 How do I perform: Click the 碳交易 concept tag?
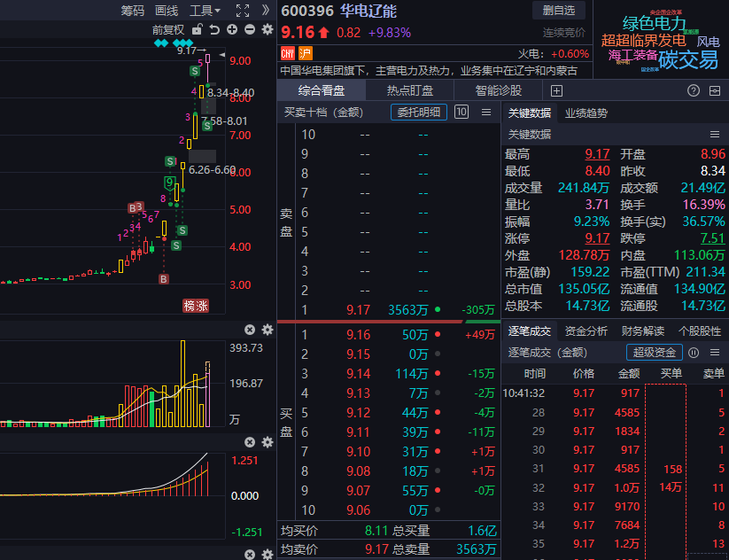(x=688, y=60)
